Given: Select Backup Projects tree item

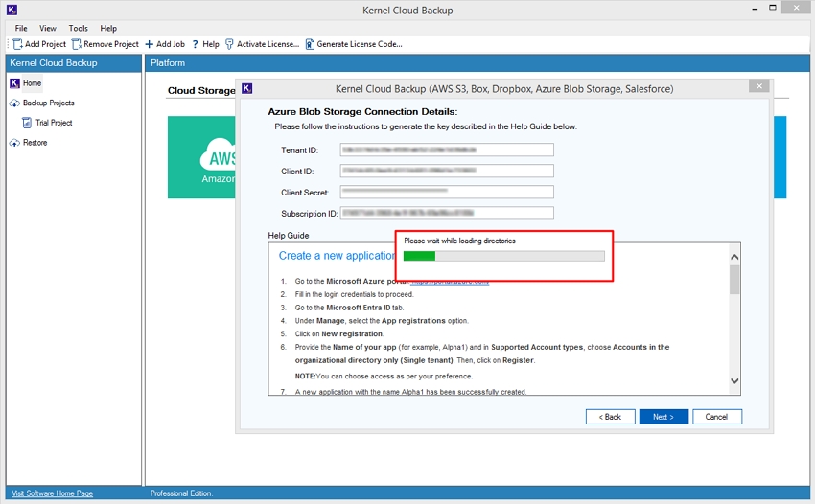Looking at the screenshot, I should [x=49, y=103].
